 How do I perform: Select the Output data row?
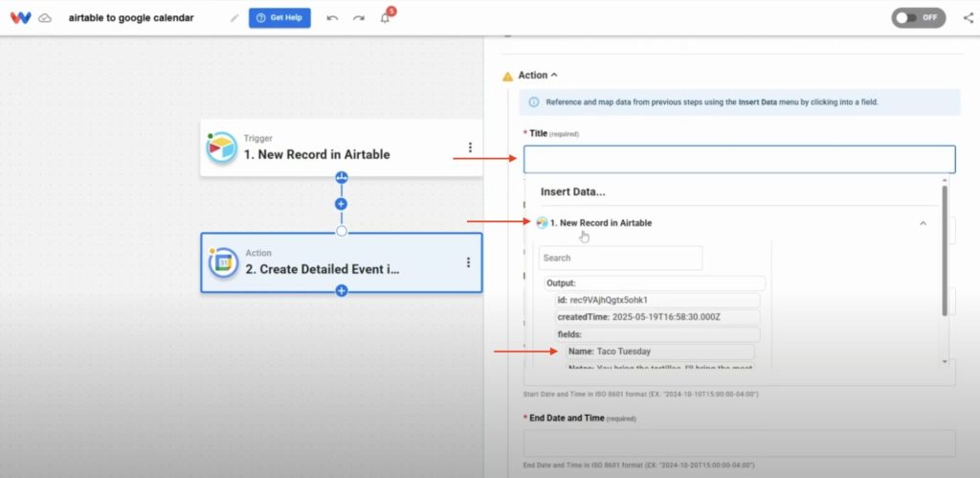655,283
